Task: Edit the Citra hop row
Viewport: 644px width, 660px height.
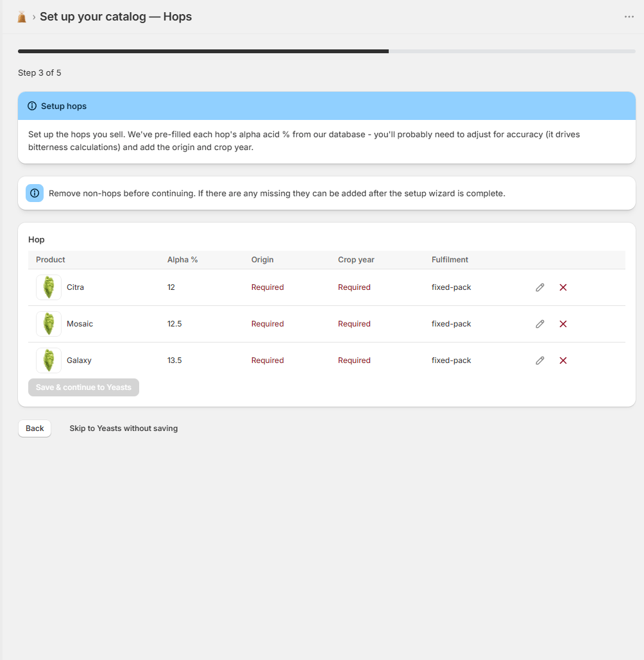Action: click(540, 287)
